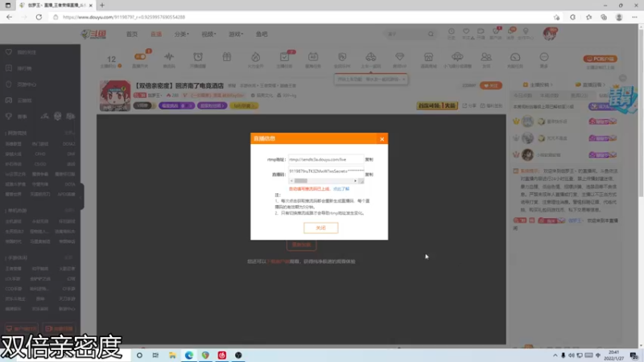Image resolution: width=644 pixels, height=362 pixels.
Task: Click the diamond toolbar icon
Action: (399, 56)
